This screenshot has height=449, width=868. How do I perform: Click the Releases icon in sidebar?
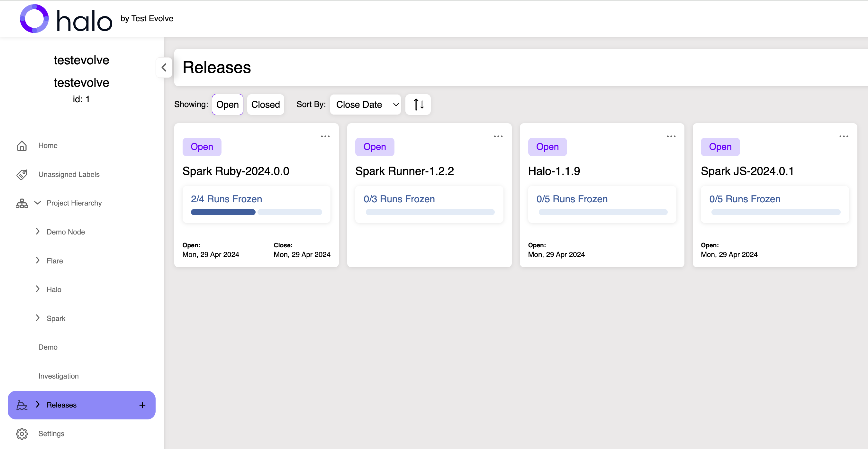[x=22, y=405]
